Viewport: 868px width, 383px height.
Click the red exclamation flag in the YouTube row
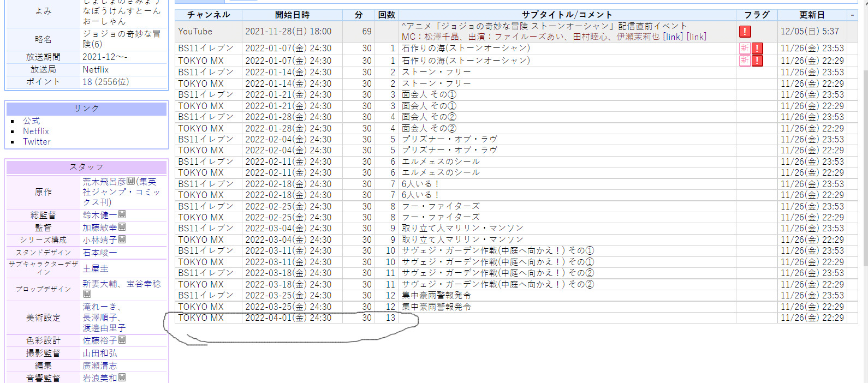coord(745,32)
